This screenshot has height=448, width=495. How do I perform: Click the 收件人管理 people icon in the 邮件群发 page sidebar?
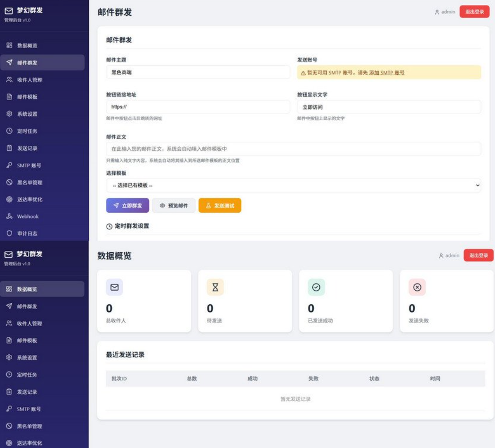click(9, 79)
